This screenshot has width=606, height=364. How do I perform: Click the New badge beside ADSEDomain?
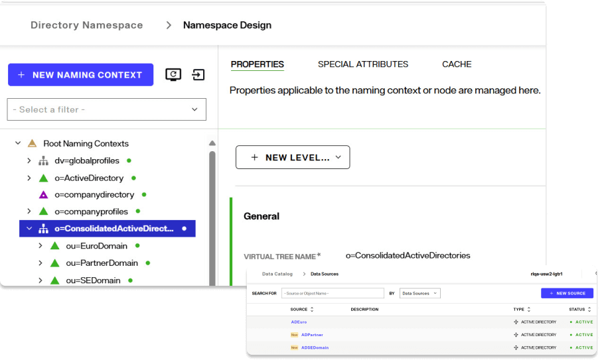[295, 347]
